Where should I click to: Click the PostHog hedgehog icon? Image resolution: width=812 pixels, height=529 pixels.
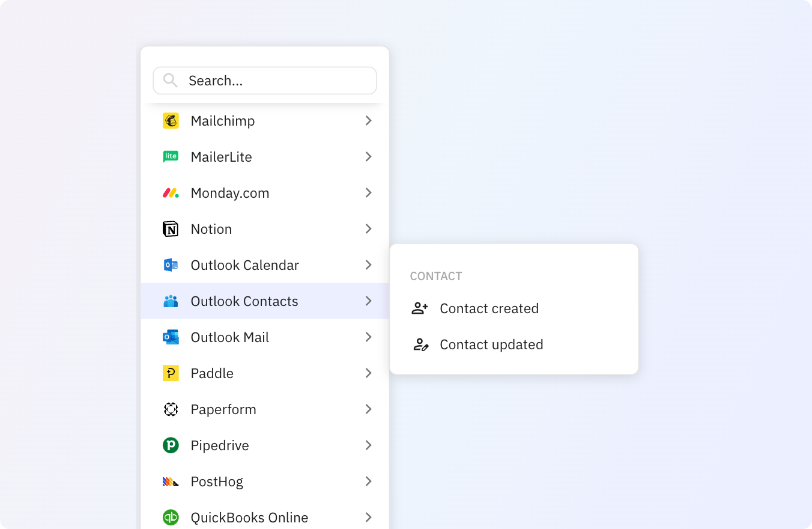(171, 482)
